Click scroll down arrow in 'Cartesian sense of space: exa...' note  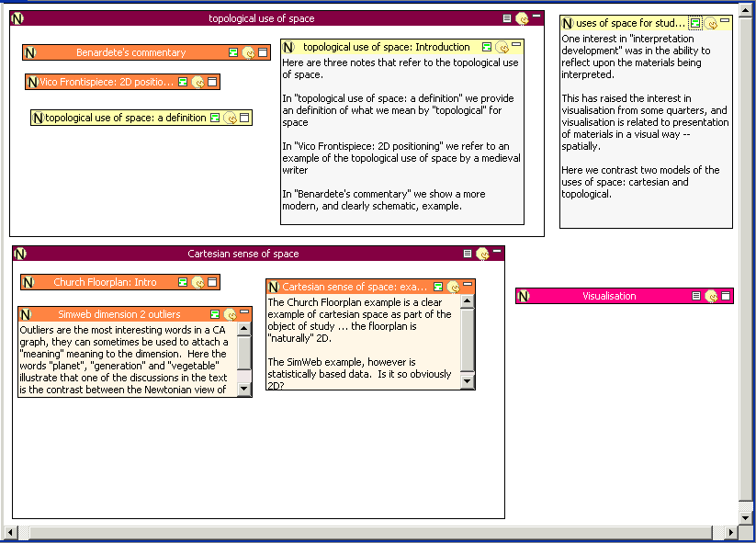[x=468, y=381]
